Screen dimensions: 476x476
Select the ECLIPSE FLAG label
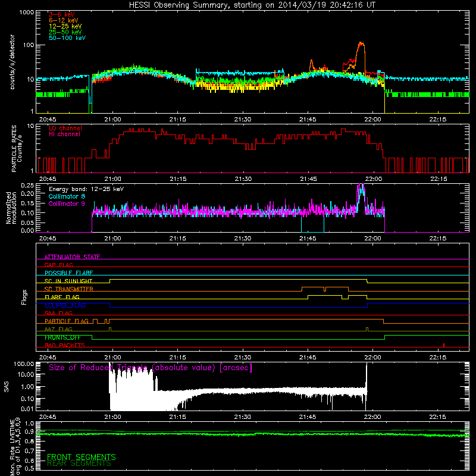[65, 305]
